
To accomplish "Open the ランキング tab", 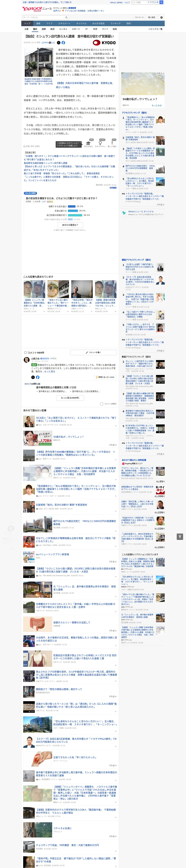I will pos(115,24).
